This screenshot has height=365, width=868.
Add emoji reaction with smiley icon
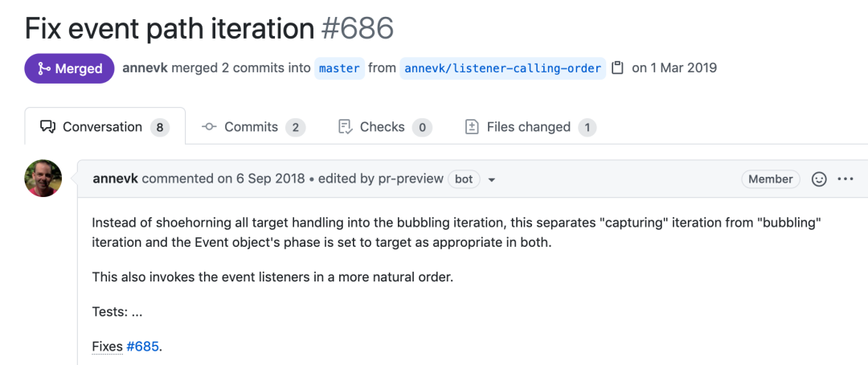pos(819,179)
